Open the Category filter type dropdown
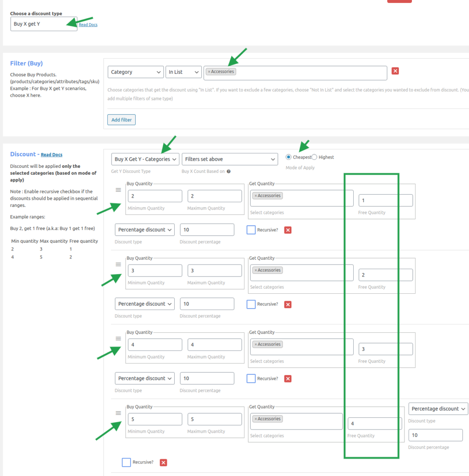The height and width of the screenshot is (476, 469). 135,72
